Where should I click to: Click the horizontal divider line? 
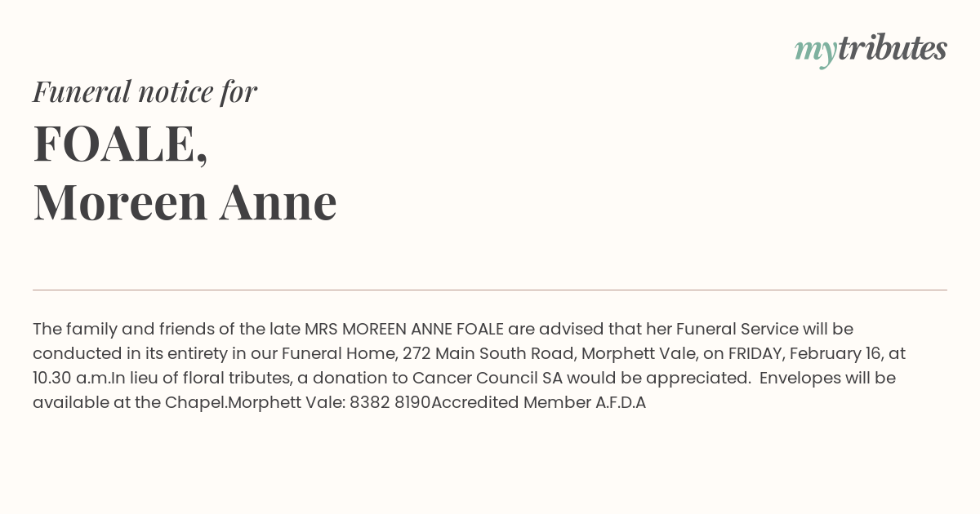coord(490,290)
